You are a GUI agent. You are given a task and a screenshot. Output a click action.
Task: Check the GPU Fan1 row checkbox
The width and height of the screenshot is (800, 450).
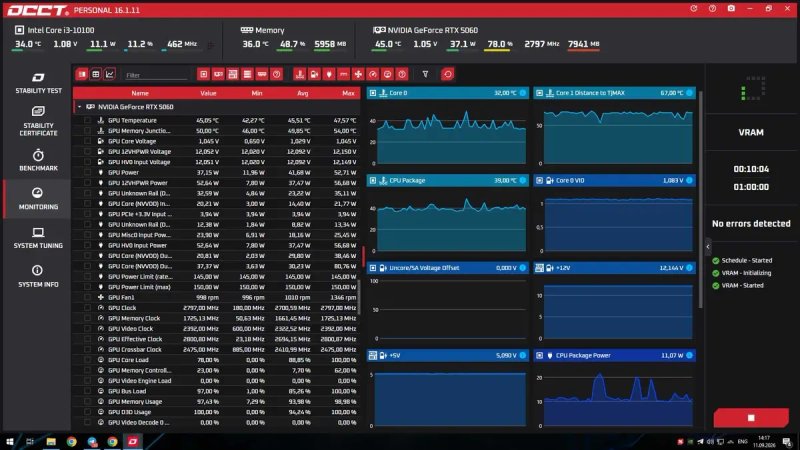coord(87,297)
